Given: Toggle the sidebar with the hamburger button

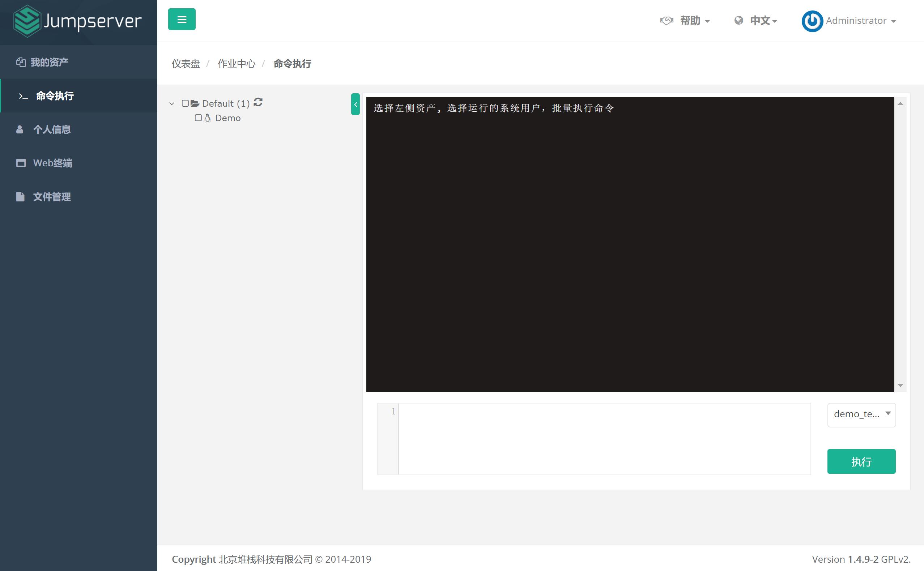Looking at the screenshot, I should [x=182, y=19].
